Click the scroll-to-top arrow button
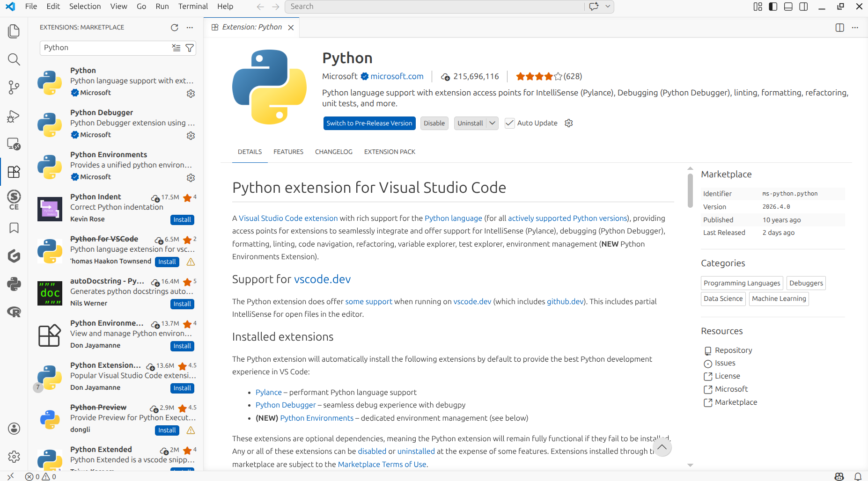 pyautogui.click(x=662, y=447)
